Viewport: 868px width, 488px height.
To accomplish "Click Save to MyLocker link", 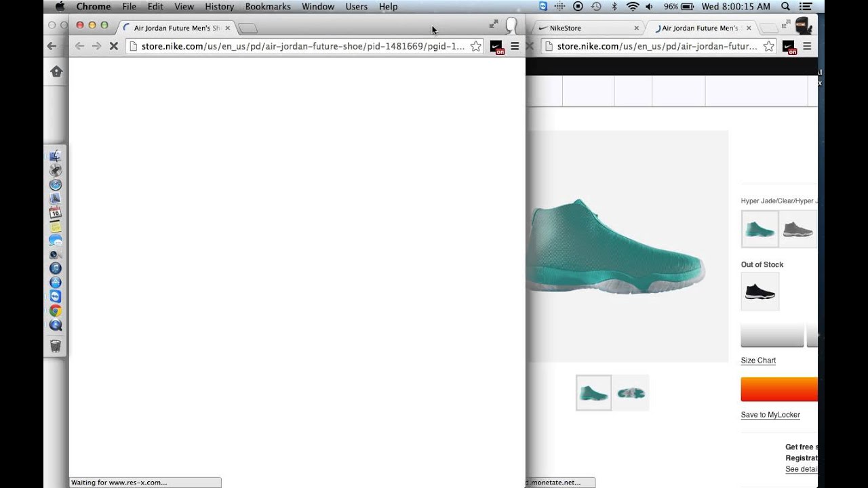I will coord(770,415).
